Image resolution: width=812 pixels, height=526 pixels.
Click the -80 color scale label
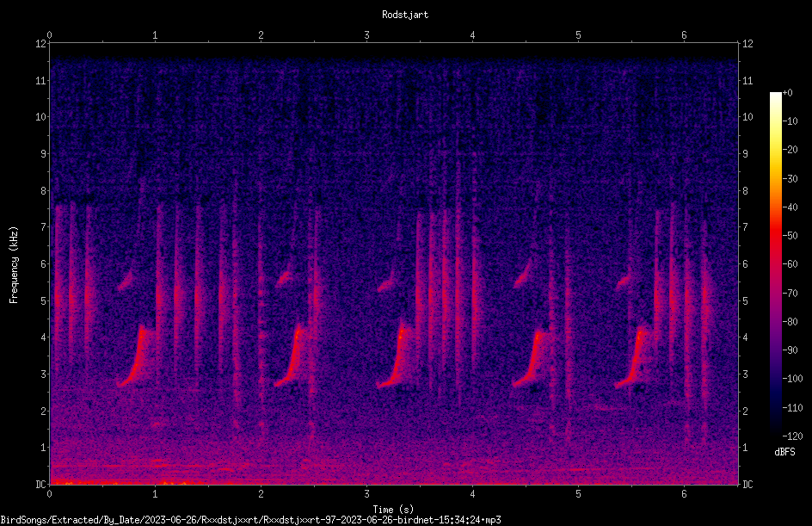point(790,322)
